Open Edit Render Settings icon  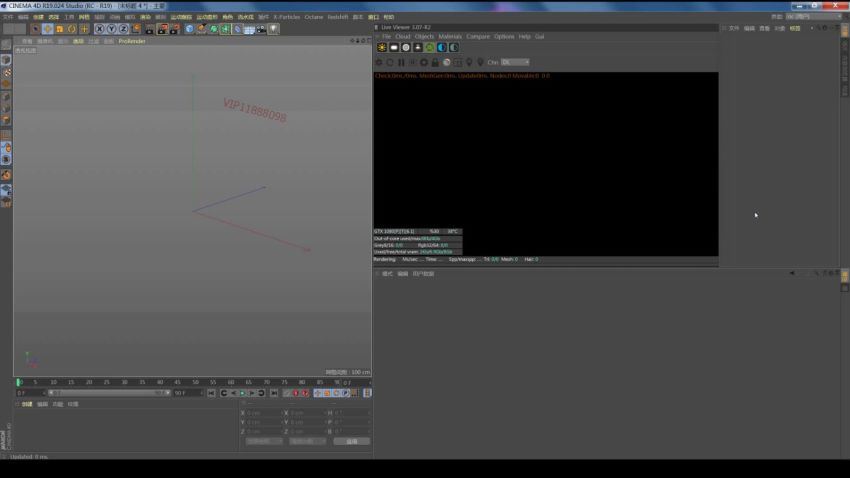tap(174, 29)
